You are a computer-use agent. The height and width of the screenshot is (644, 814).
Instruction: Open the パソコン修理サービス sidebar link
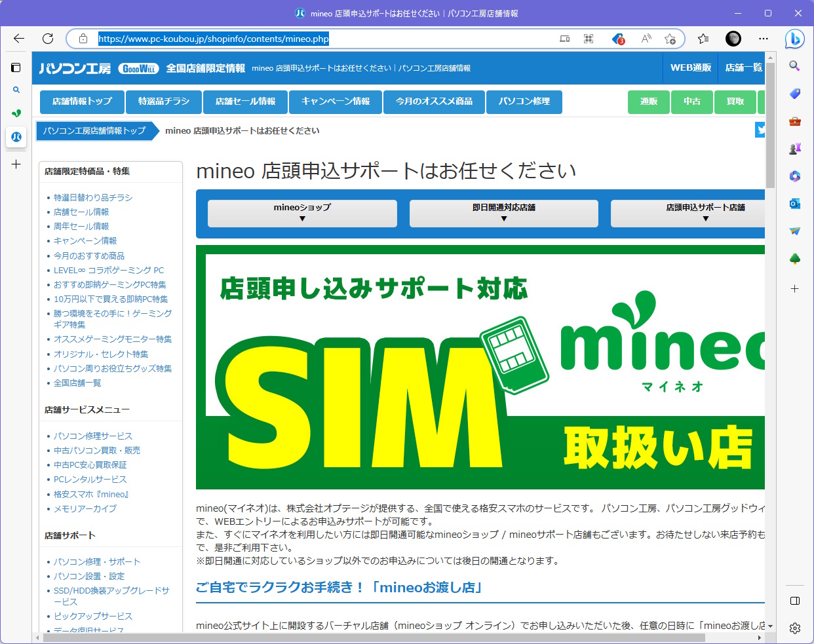coord(93,436)
